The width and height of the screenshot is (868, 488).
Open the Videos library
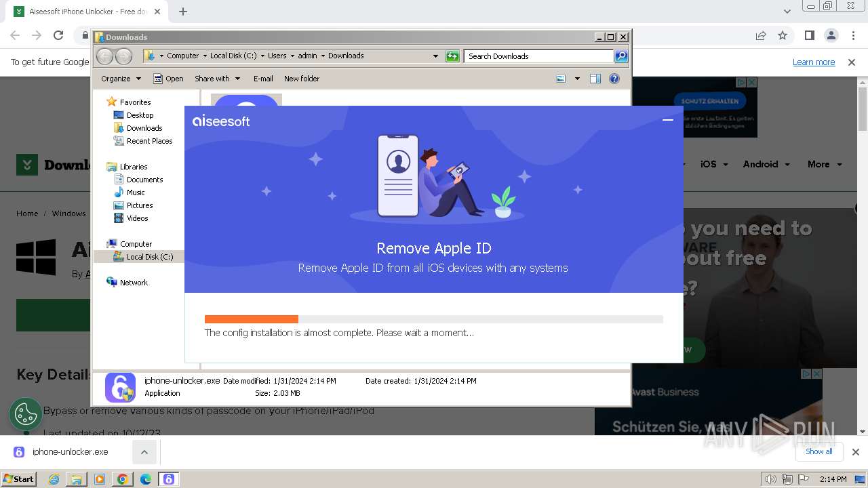(137, 218)
